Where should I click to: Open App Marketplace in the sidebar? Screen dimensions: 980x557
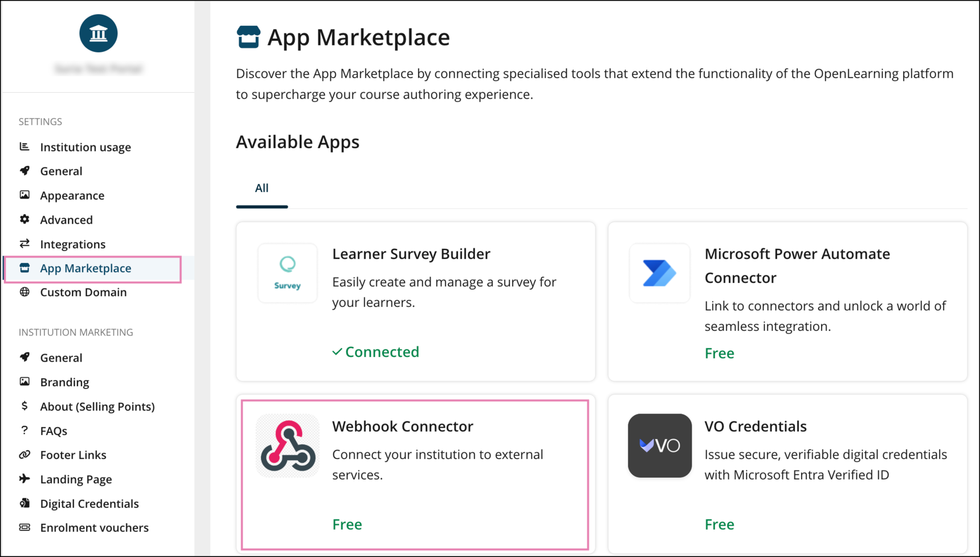(85, 268)
